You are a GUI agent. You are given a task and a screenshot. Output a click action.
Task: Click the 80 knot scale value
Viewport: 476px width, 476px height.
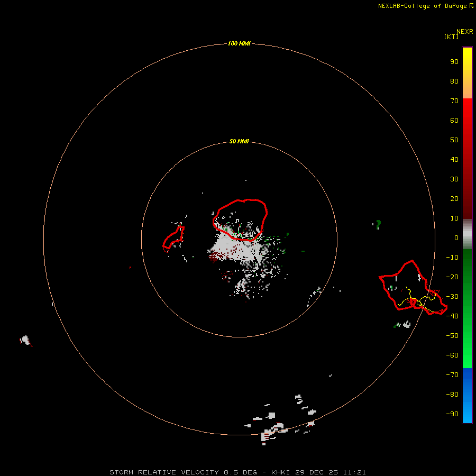(x=454, y=81)
